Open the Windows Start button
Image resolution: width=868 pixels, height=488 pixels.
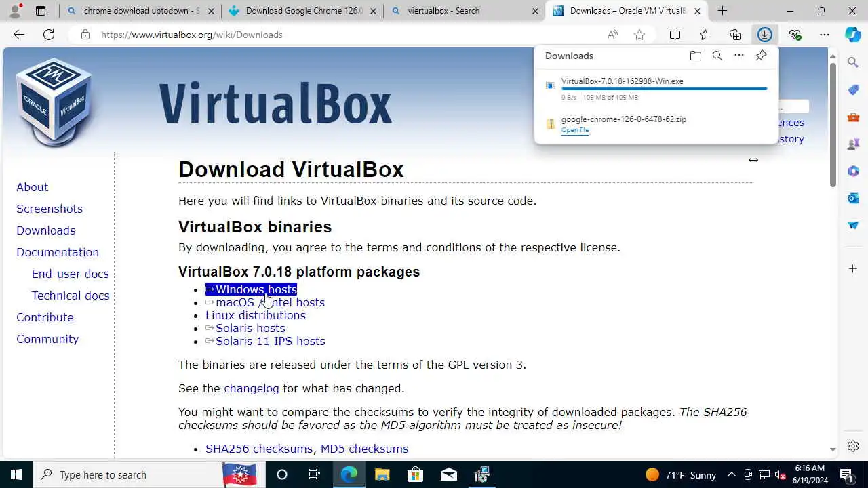point(16,474)
